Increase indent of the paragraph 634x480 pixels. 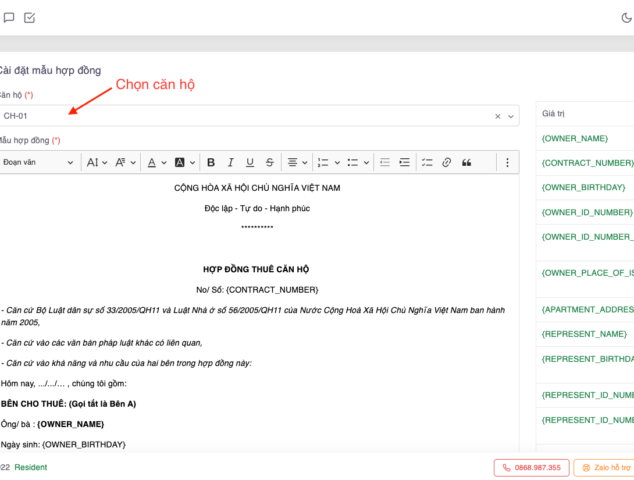pos(404,162)
